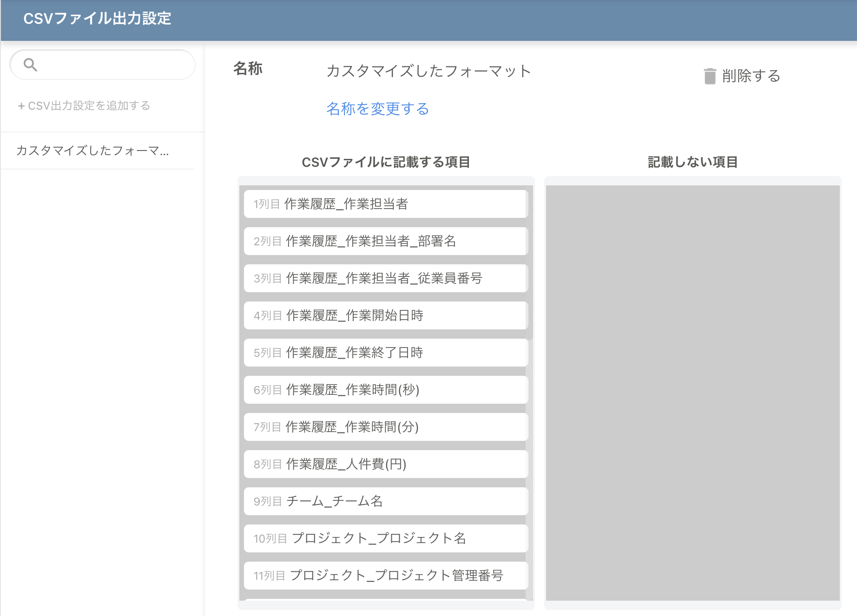This screenshot has width=857, height=616.
Task: Click '+ CSV出力設定を追加する' to add setting
Action: [x=84, y=106]
